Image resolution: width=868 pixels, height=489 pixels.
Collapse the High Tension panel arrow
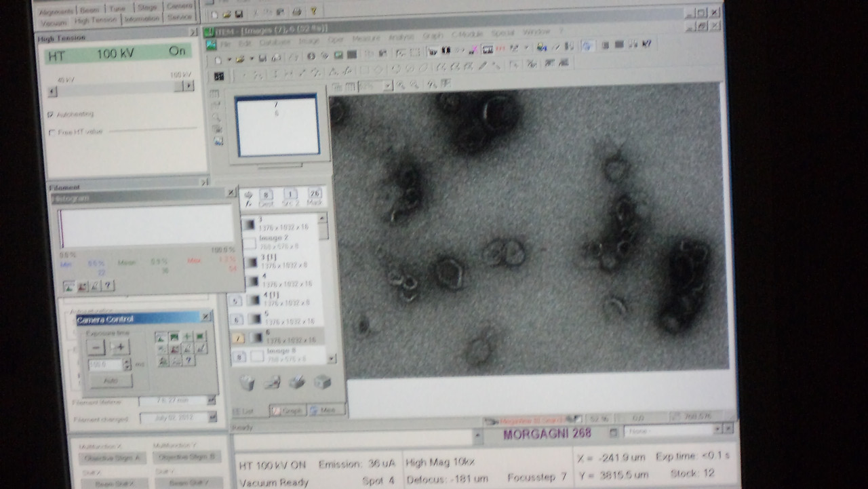tap(193, 32)
